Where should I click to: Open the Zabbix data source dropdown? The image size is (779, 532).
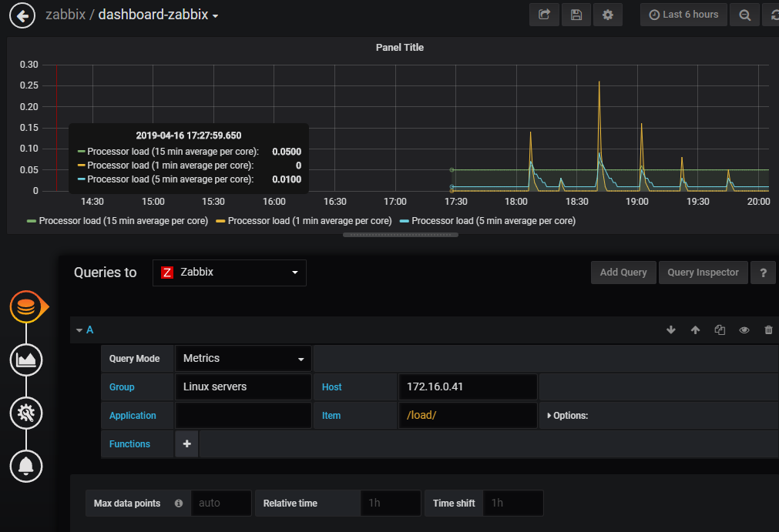pyautogui.click(x=230, y=273)
